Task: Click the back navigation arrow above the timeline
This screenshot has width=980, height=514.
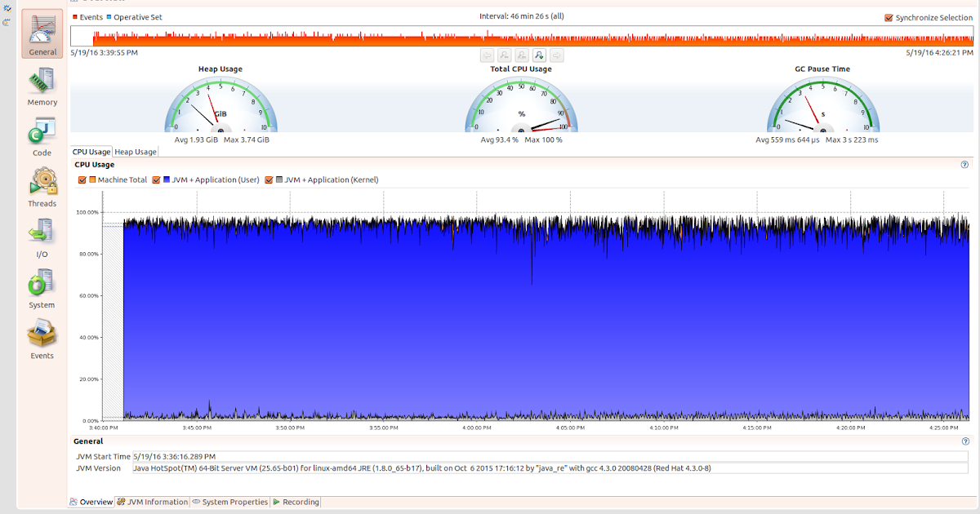Action: coord(486,55)
